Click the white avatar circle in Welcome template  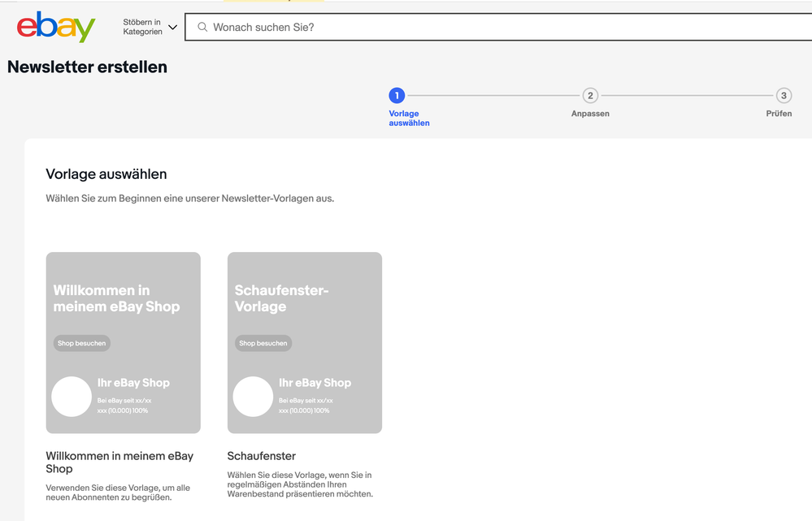click(x=72, y=397)
